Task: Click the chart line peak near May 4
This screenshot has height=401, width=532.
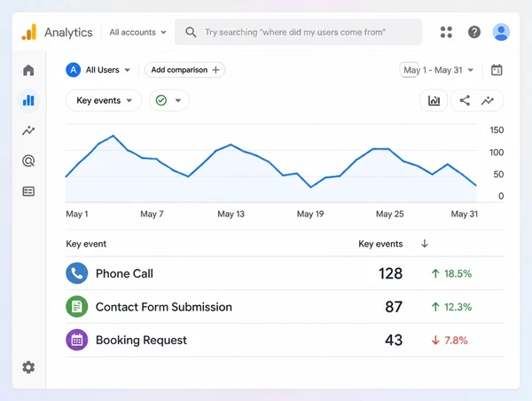Action: [x=113, y=136]
